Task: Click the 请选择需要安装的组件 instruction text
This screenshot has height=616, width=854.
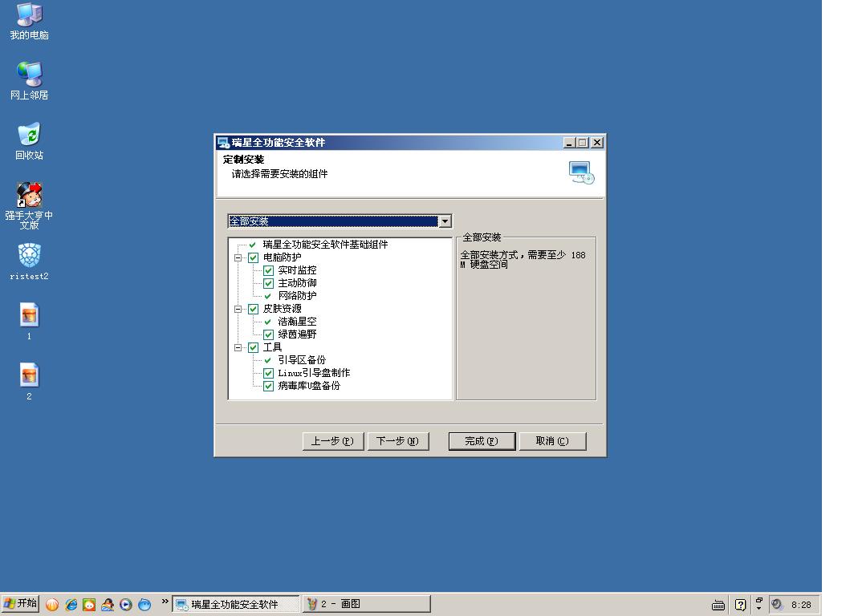Action: point(279,174)
